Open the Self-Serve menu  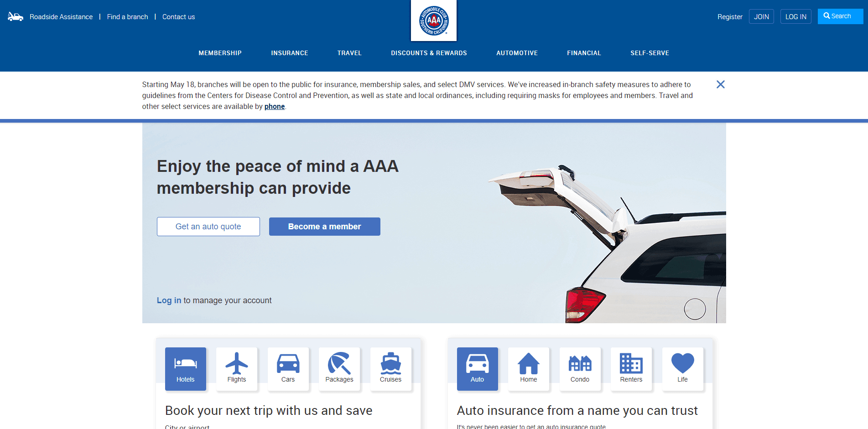(x=650, y=53)
